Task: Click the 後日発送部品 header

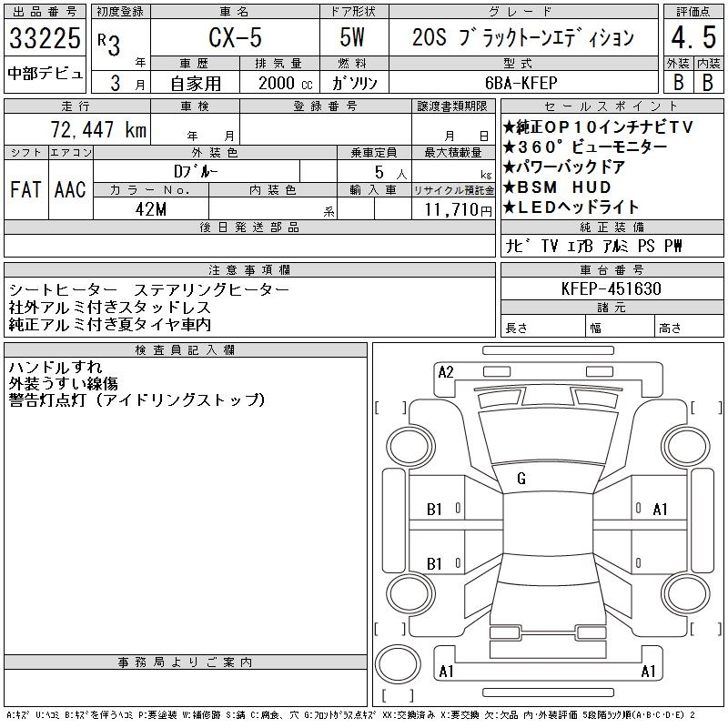Action: click(x=249, y=227)
